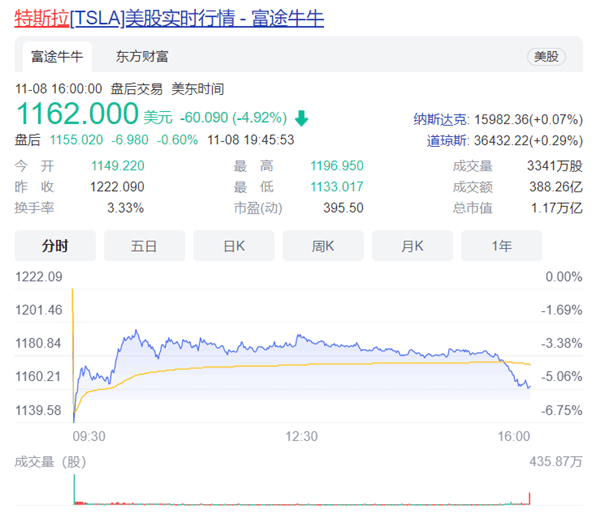The image size is (600, 517).
Task: Click the closing red volume bar
Action: point(530,499)
